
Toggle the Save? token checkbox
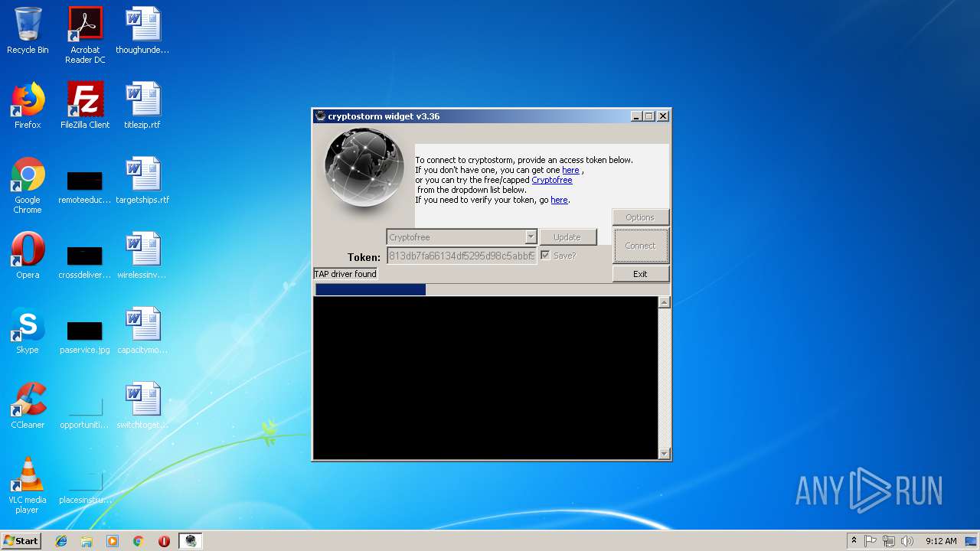545,256
